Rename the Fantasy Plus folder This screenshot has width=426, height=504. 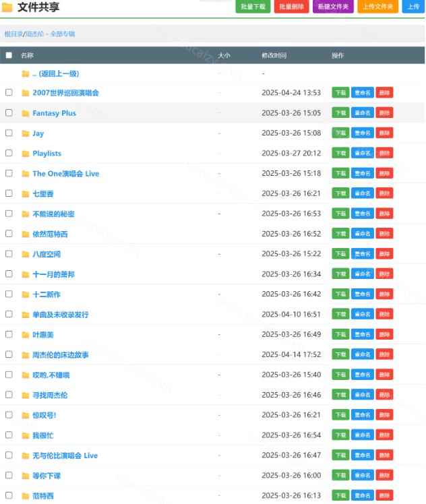click(x=363, y=113)
